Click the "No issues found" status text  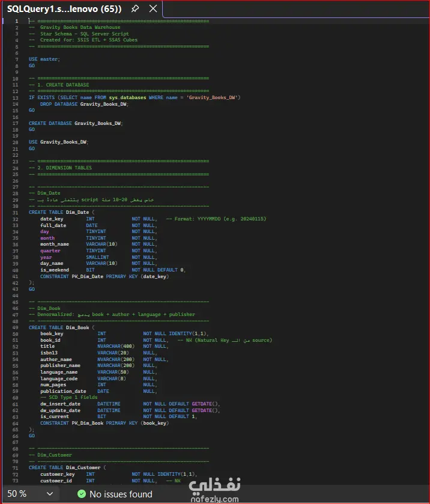point(121,494)
